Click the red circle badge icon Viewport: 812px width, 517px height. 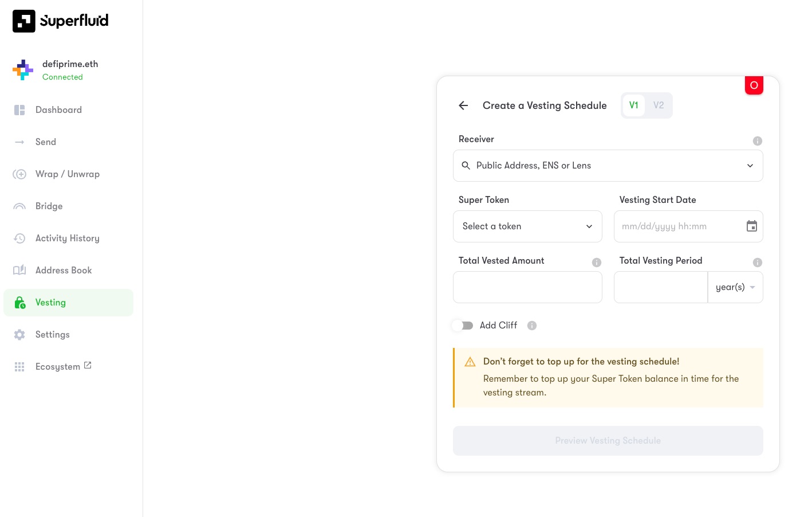[754, 85]
